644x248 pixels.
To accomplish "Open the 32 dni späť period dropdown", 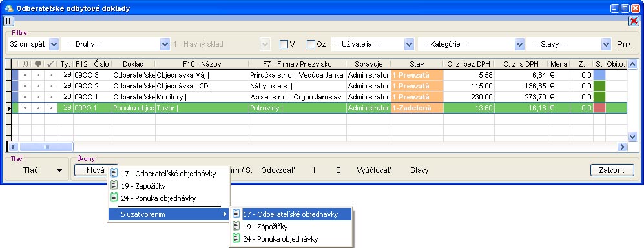I will tap(54, 44).
